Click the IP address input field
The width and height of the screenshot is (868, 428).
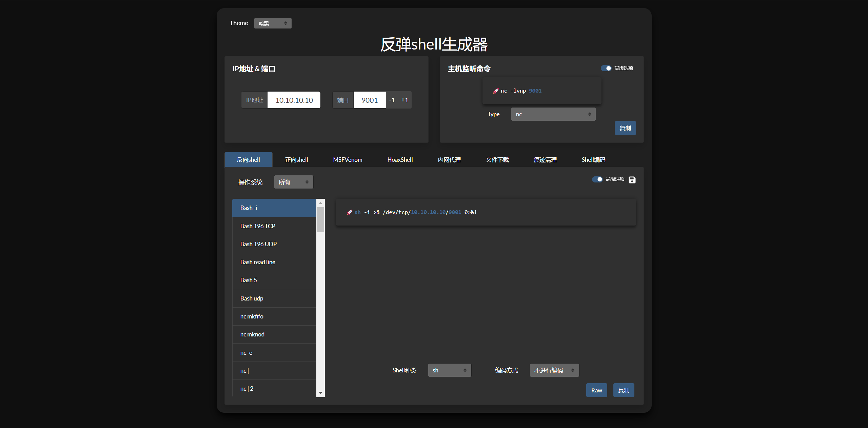click(294, 100)
